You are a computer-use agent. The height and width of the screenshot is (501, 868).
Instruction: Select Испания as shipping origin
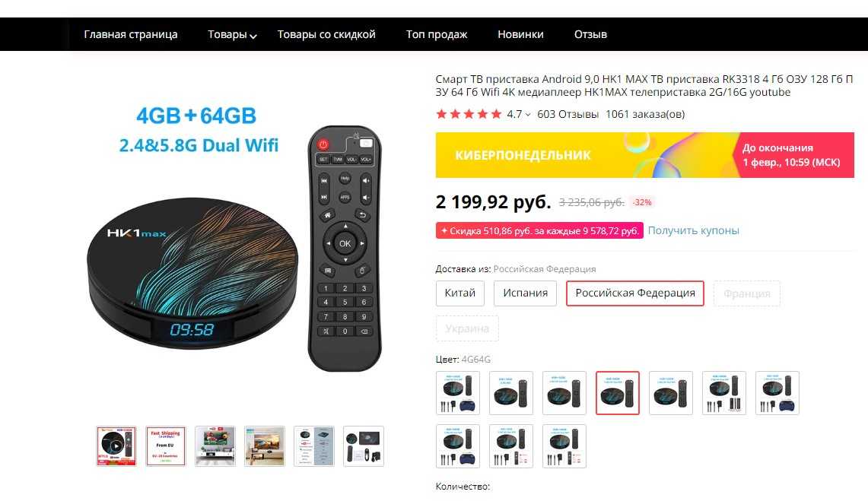(x=526, y=293)
